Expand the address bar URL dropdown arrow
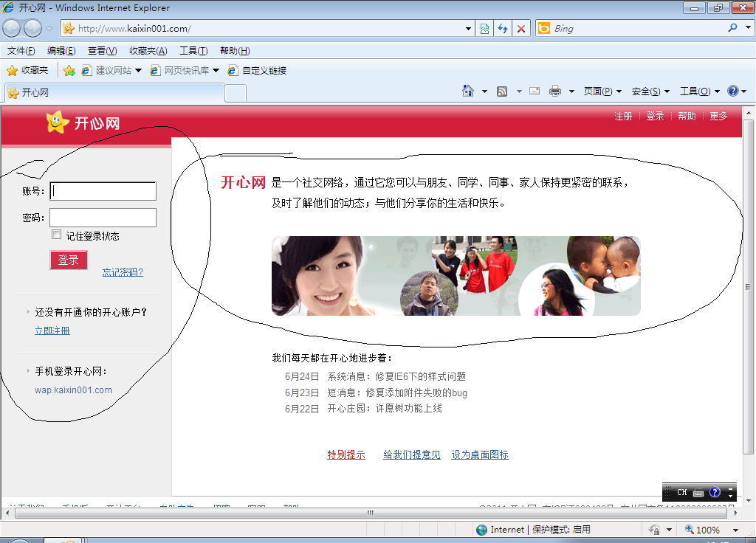This screenshot has height=543, width=756. click(468, 29)
